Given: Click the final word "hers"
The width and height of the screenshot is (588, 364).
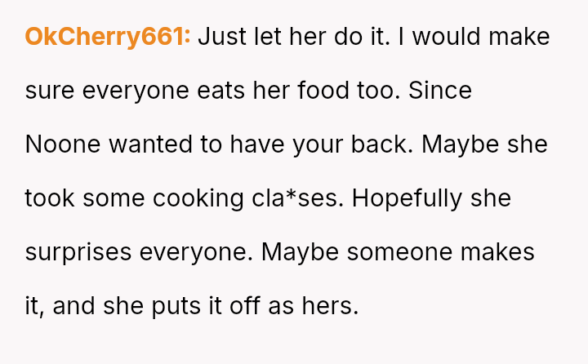Looking at the screenshot, I should pyautogui.click(x=330, y=307).
